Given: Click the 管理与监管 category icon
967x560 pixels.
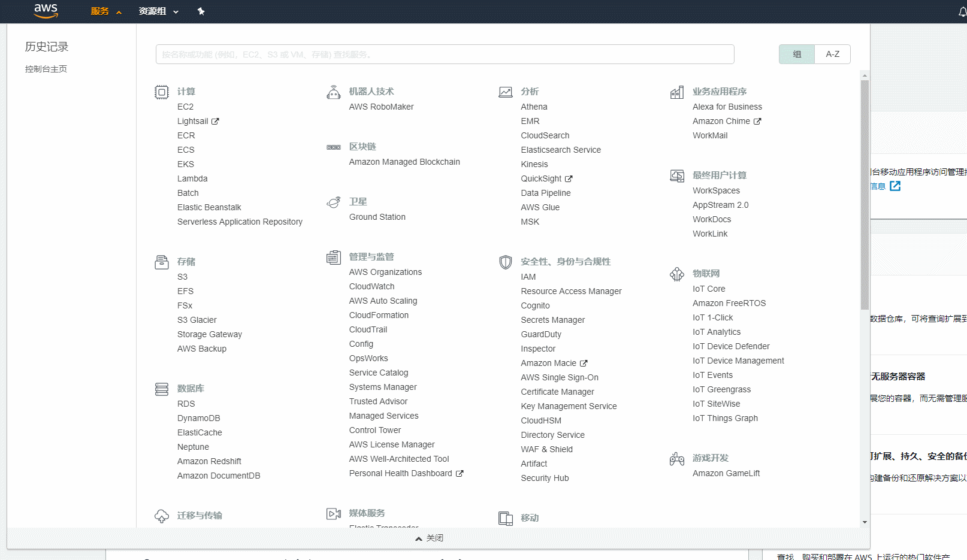Looking at the screenshot, I should (x=334, y=258).
